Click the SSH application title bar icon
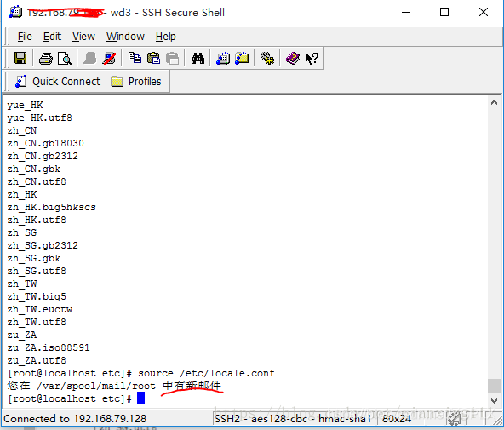The image size is (504, 430). (x=15, y=12)
